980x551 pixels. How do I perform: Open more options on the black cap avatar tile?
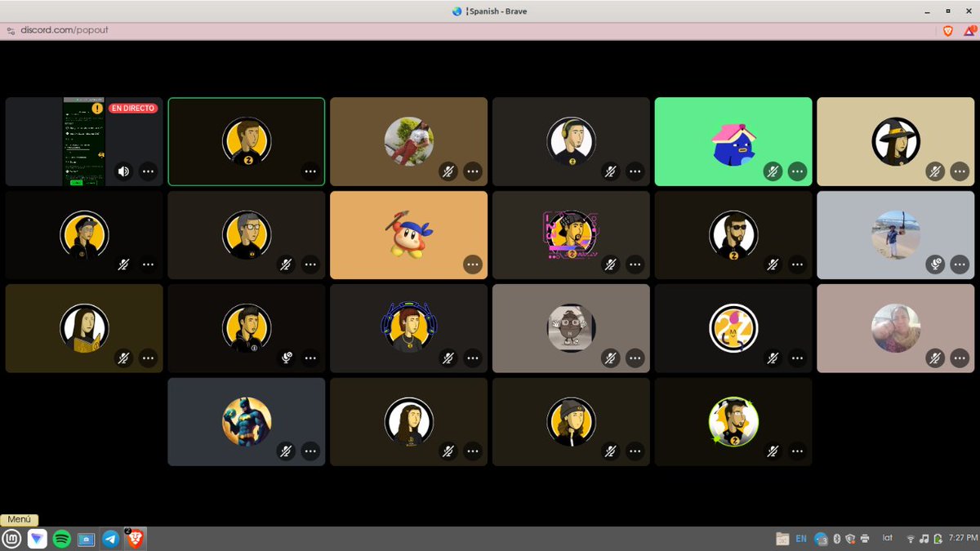click(x=148, y=264)
